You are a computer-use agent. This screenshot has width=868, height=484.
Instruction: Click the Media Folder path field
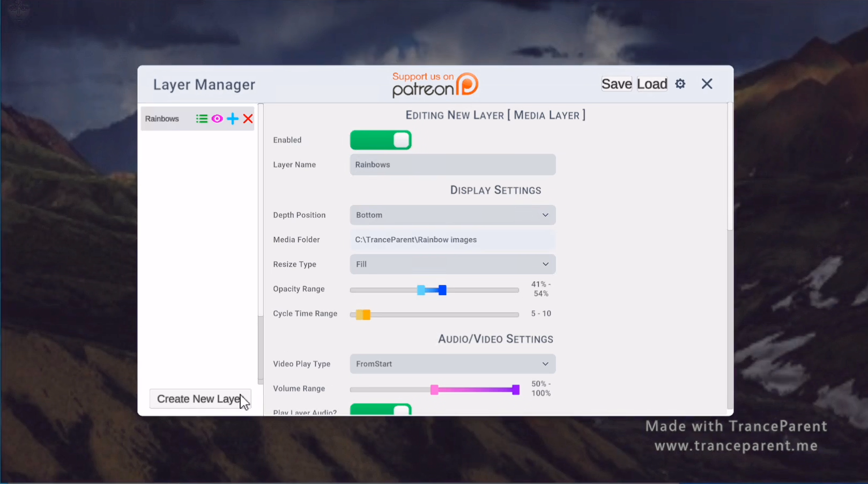(452, 240)
